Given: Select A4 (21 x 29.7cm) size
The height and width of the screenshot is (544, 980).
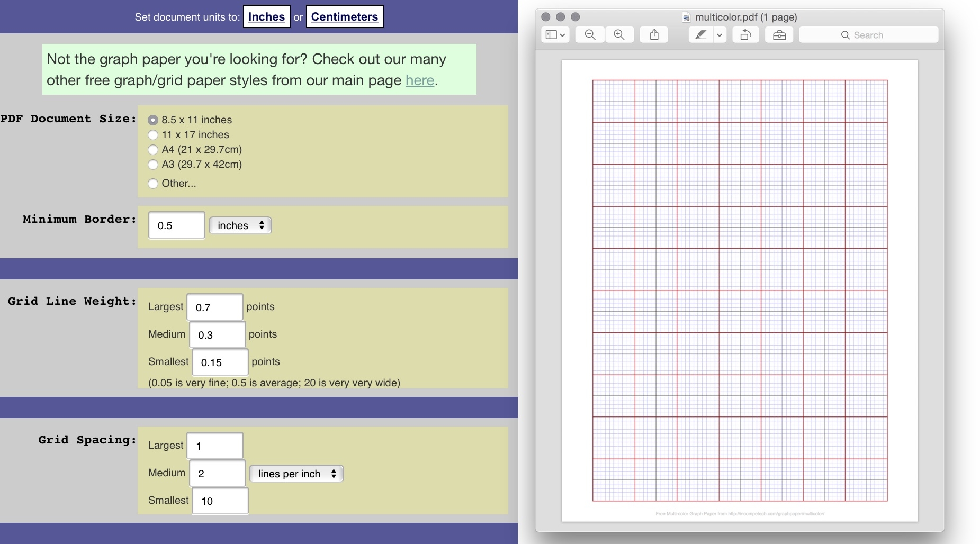Looking at the screenshot, I should coord(153,150).
